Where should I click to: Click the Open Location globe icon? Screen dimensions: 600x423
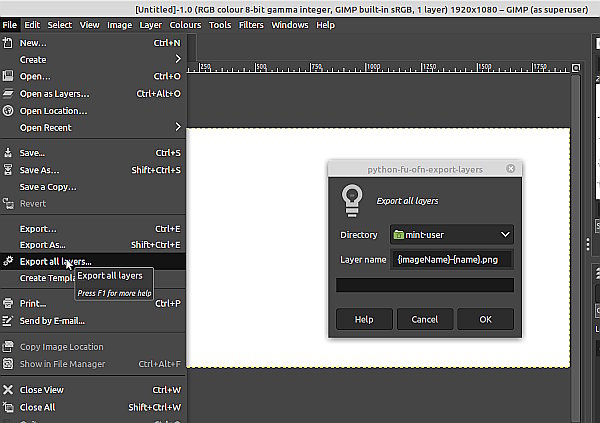coord(8,111)
